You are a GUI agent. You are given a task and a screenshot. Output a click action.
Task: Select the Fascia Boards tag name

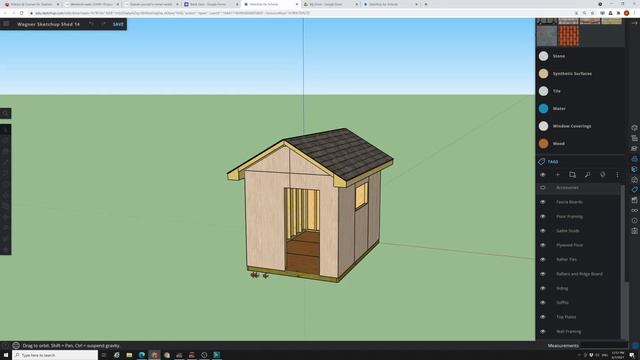click(569, 202)
